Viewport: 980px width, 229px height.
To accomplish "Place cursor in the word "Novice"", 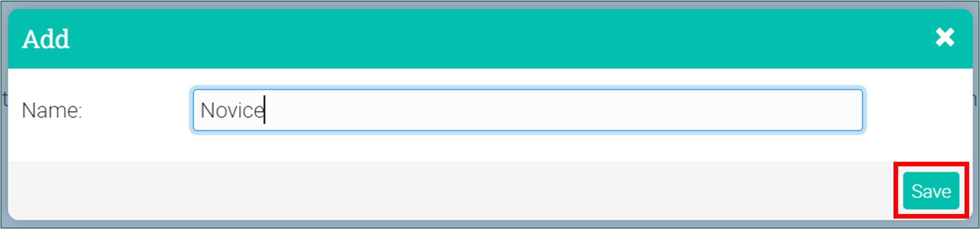I will [232, 110].
